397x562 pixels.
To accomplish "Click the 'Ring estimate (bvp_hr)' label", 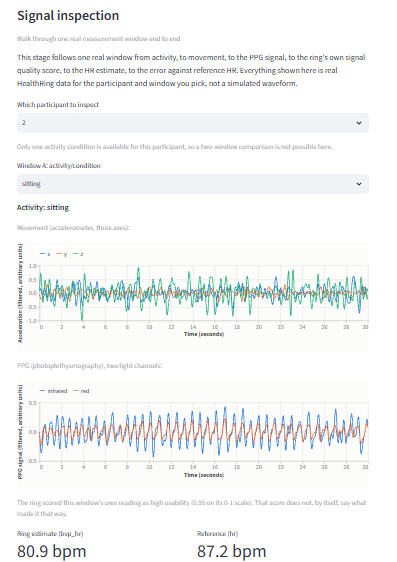I will (50, 534).
